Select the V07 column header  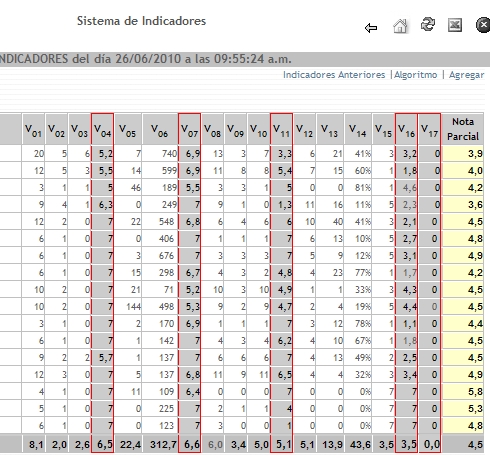coord(189,129)
